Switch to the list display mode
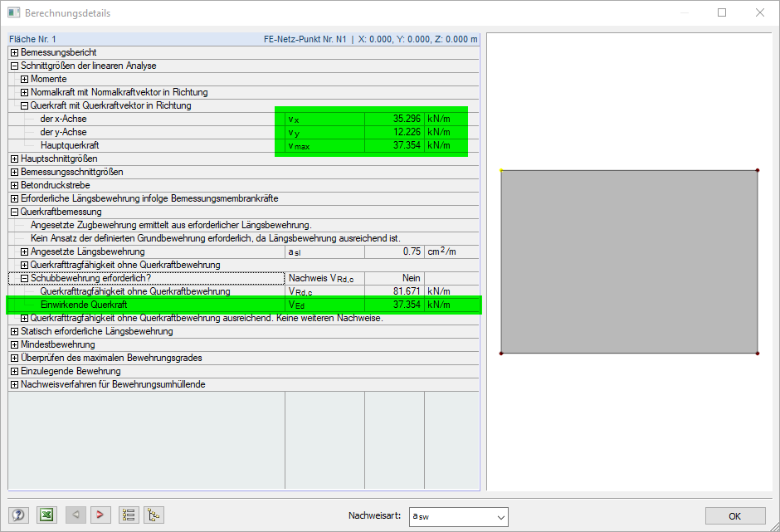 pos(129,515)
